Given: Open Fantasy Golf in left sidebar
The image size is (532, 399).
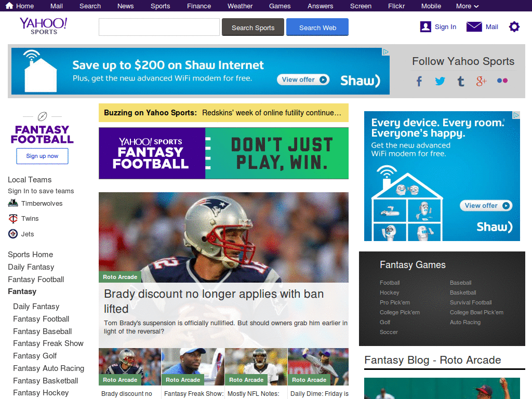Looking at the screenshot, I should [35, 355].
